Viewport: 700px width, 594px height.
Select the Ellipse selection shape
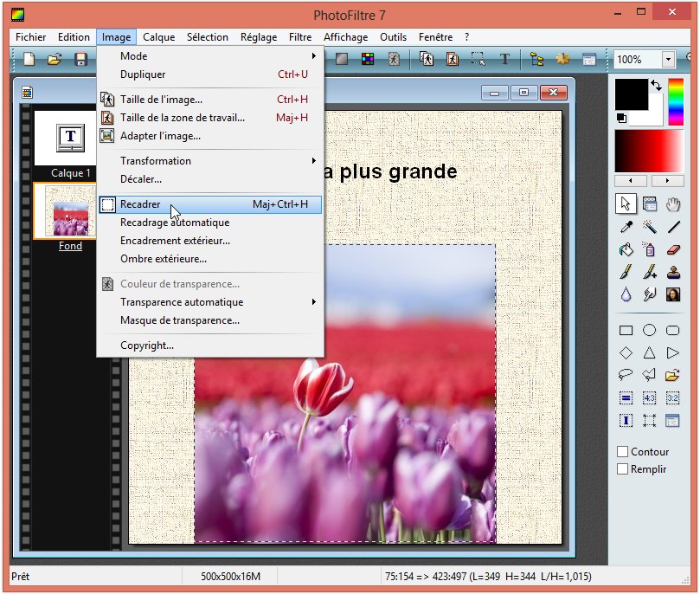pos(649,330)
